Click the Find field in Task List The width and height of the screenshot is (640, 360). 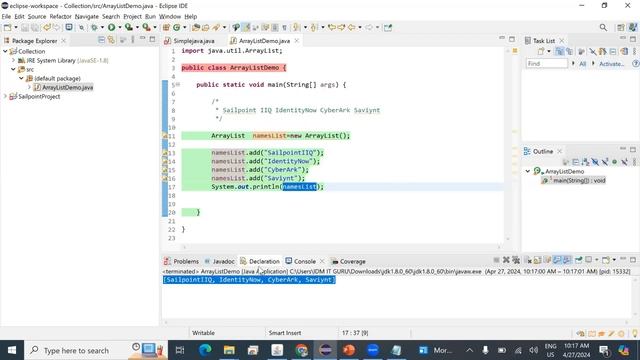[547, 64]
